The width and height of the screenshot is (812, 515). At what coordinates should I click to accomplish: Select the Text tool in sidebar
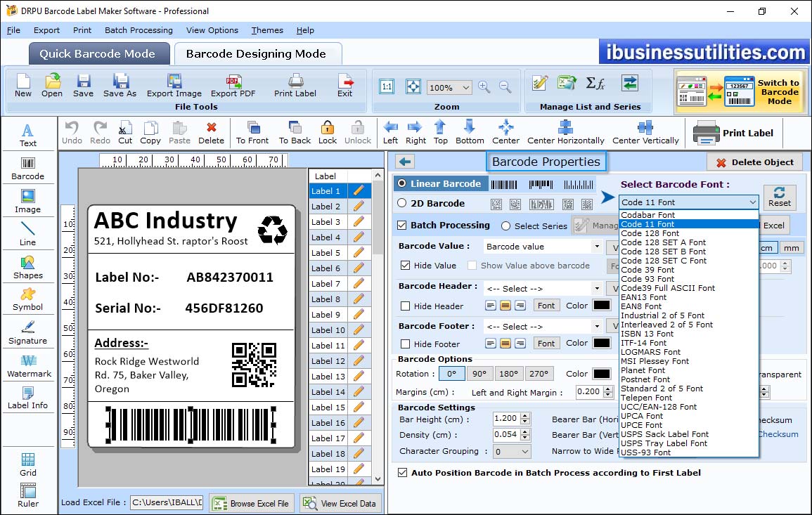pos(28,136)
